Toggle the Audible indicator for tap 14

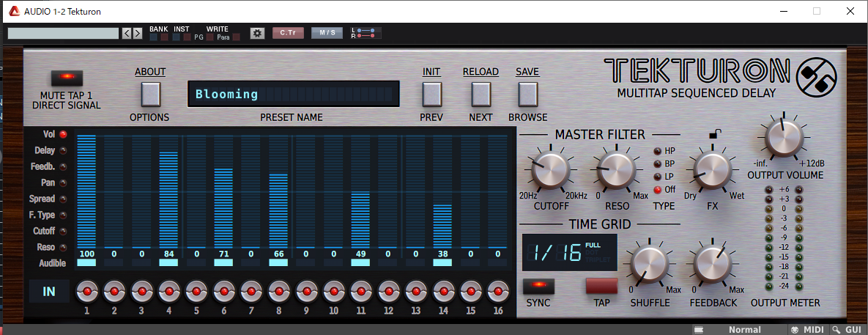point(443,263)
